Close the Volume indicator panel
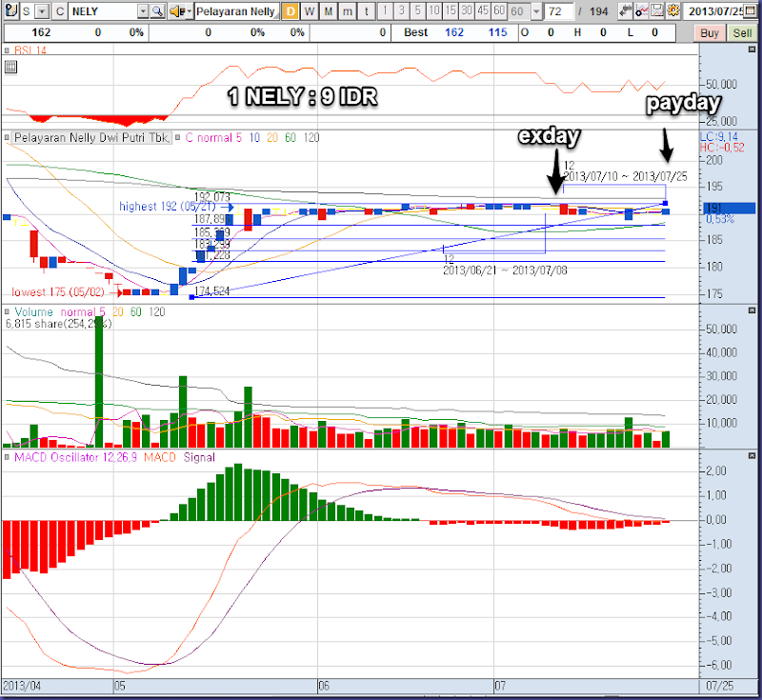Viewport: 762px width, 700px height. [x=752, y=310]
